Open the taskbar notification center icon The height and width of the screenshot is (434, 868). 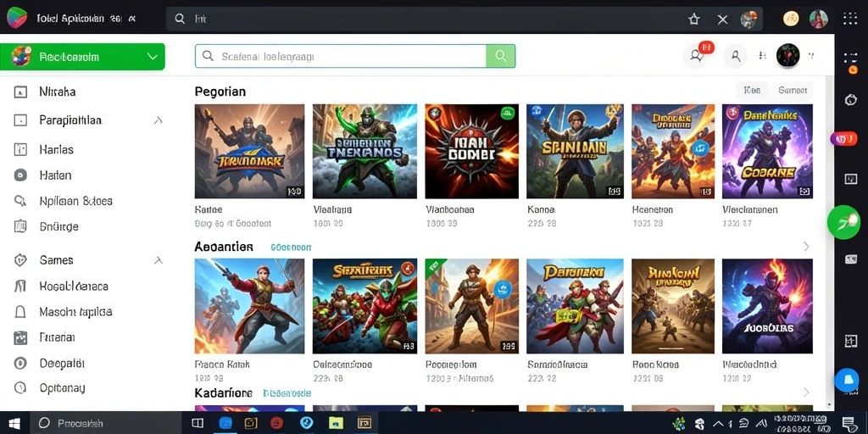[x=849, y=424]
